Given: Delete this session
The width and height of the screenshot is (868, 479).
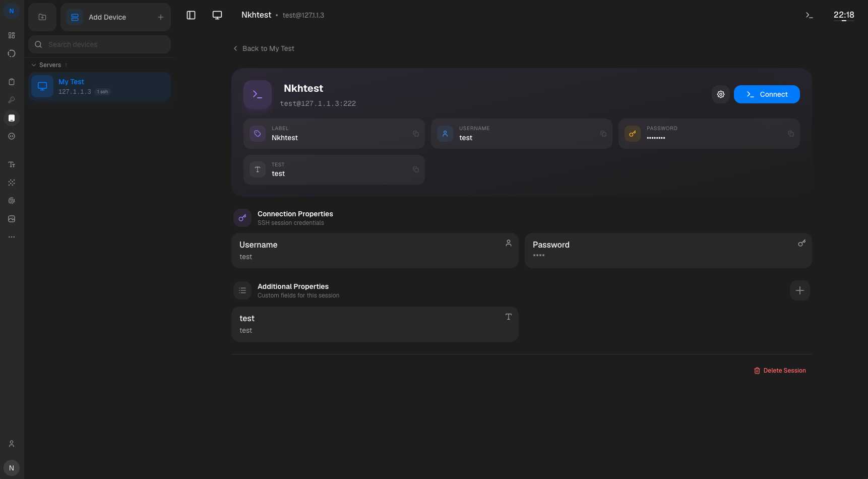Looking at the screenshot, I should click(780, 371).
